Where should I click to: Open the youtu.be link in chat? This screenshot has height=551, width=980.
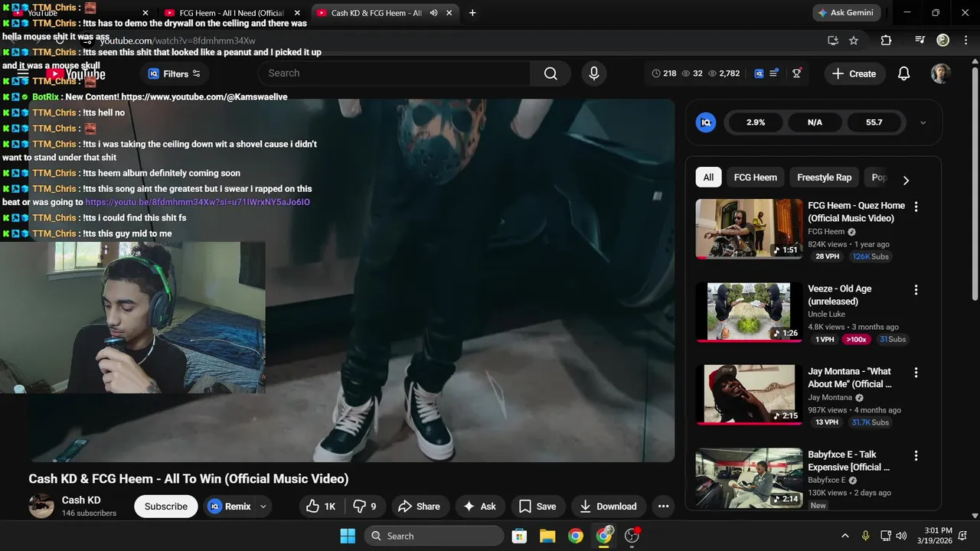[x=198, y=202]
